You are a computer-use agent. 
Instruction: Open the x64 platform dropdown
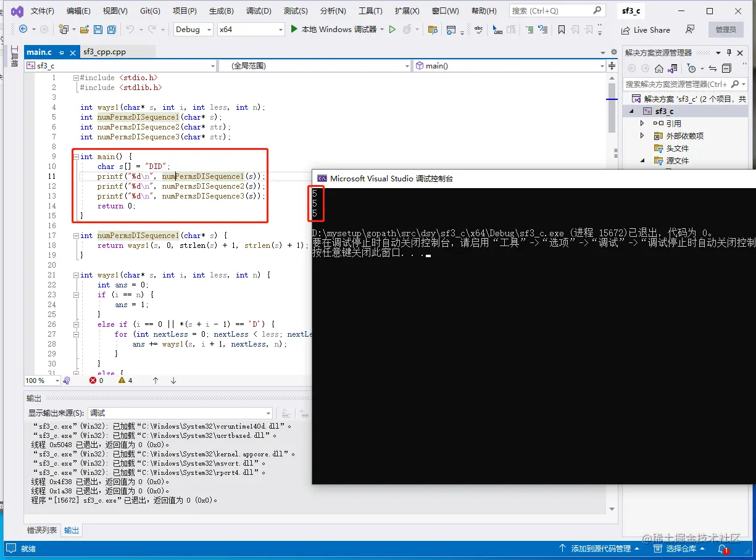tap(251, 30)
